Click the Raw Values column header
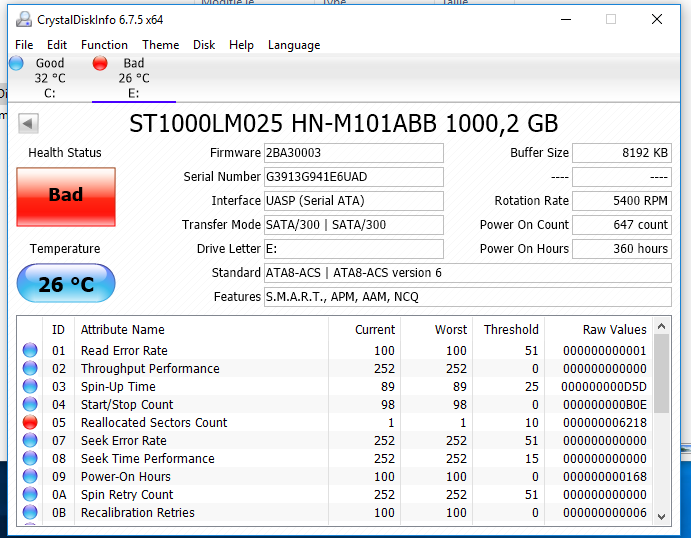Screen dimensions: 691x538 614,330
